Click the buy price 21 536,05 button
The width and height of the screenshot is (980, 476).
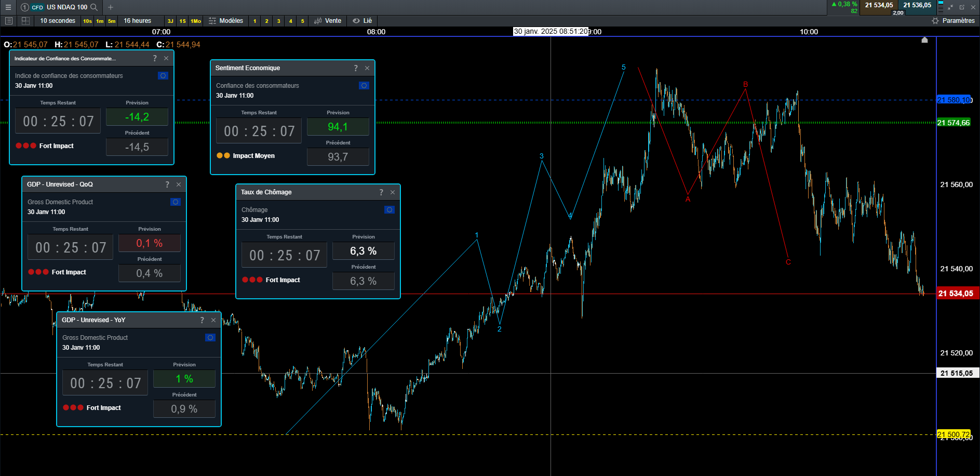coord(917,5)
